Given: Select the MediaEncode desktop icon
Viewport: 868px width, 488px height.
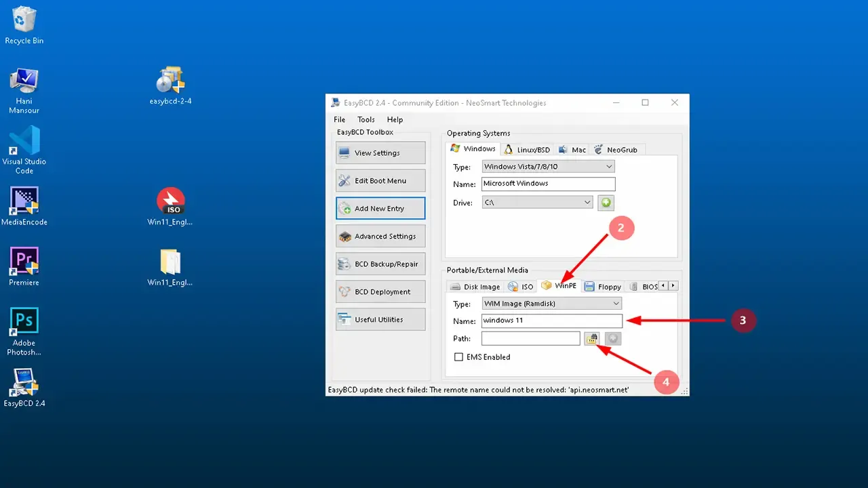Looking at the screenshot, I should tap(24, 207).
